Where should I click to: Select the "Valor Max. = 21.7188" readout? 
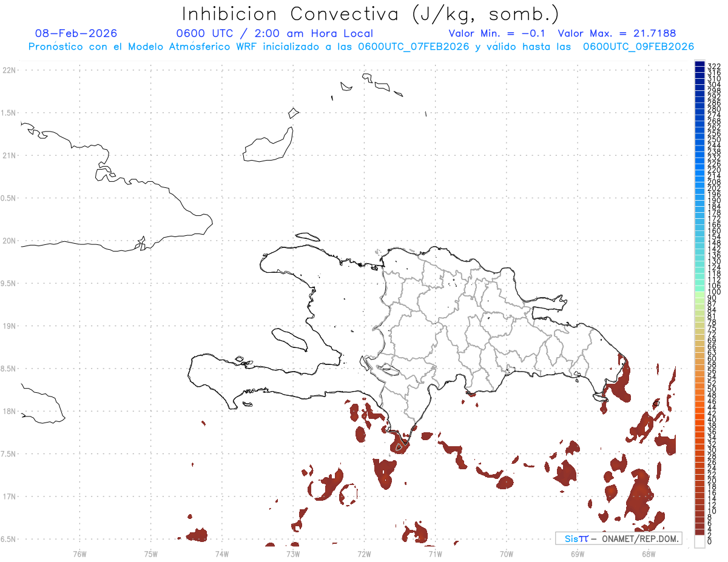[616, 33]
